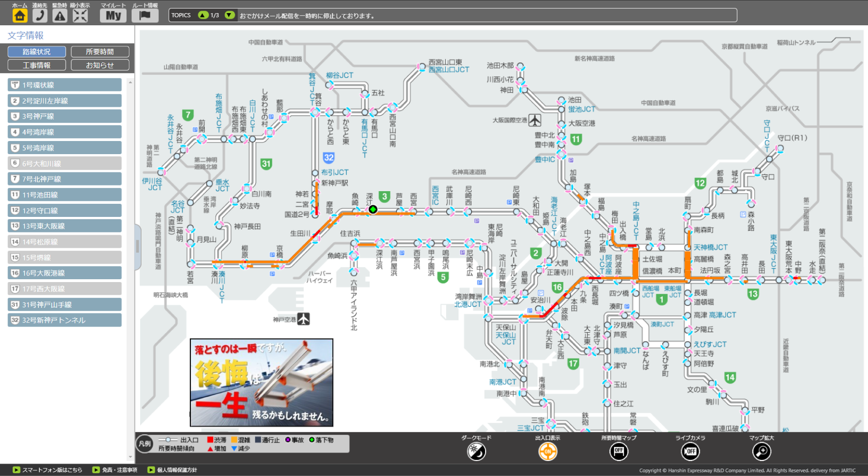Open route information flag icon
Image resolution: width=868 pixels, height=476 pixels.
coord(145,15)
